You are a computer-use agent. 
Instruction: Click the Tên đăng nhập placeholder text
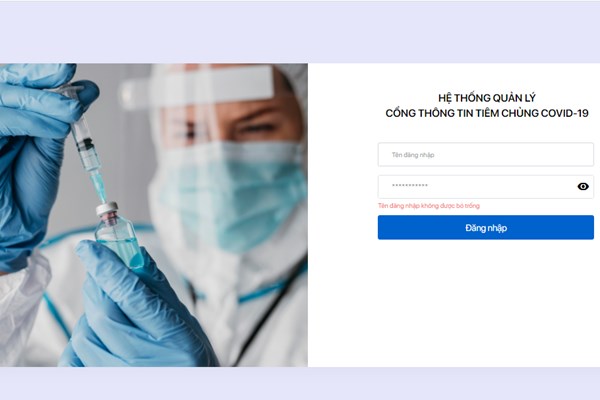(x=413, y=155)
